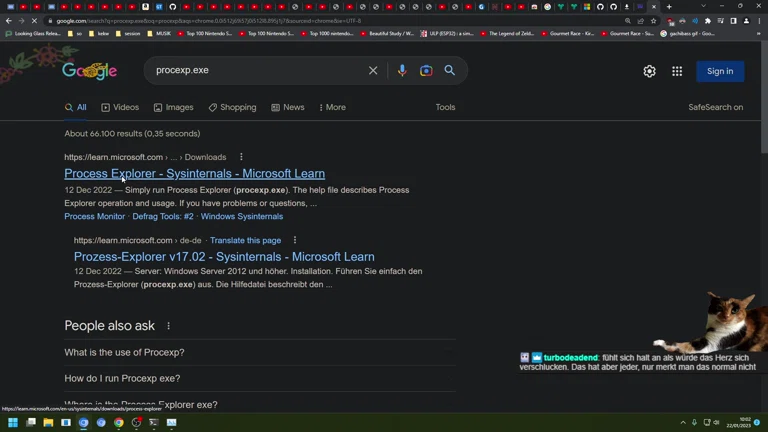
Task: Switch to the Videos results tab
Action: coord(120,108)
